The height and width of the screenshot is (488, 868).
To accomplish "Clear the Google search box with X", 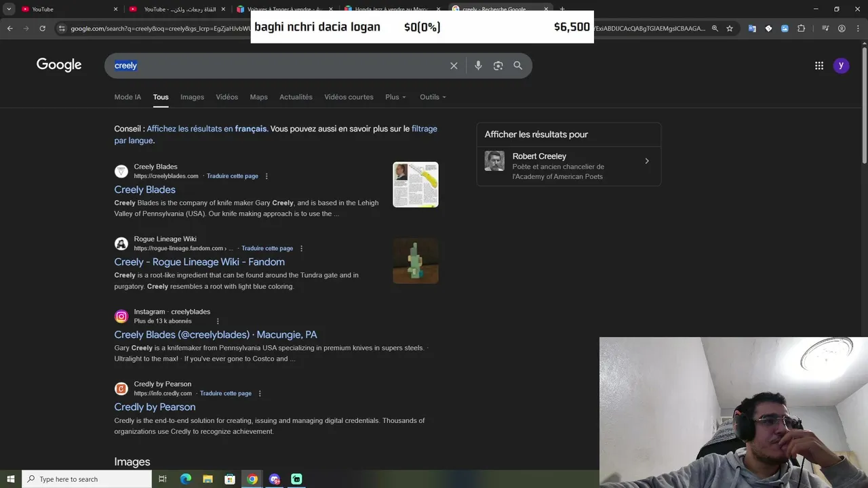I will (x=454, y=66).
